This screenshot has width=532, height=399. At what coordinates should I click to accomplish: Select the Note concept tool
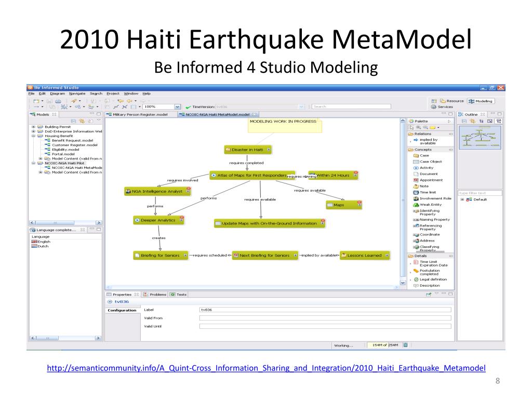pos(421,186)
